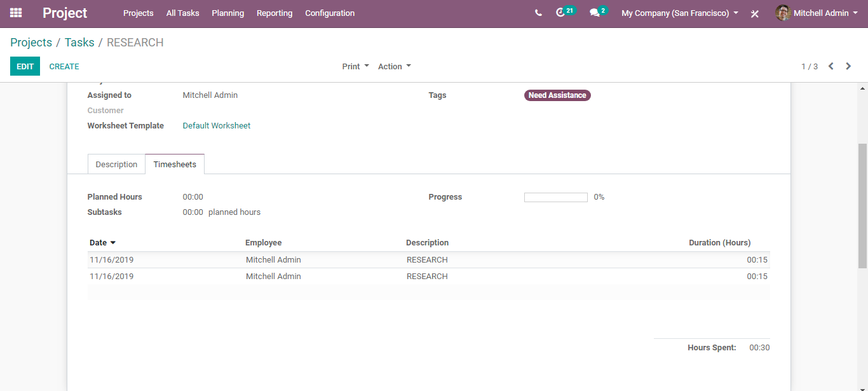Sort by Description column header
This screenshot has width=868, height=391.
click(428, 243)
